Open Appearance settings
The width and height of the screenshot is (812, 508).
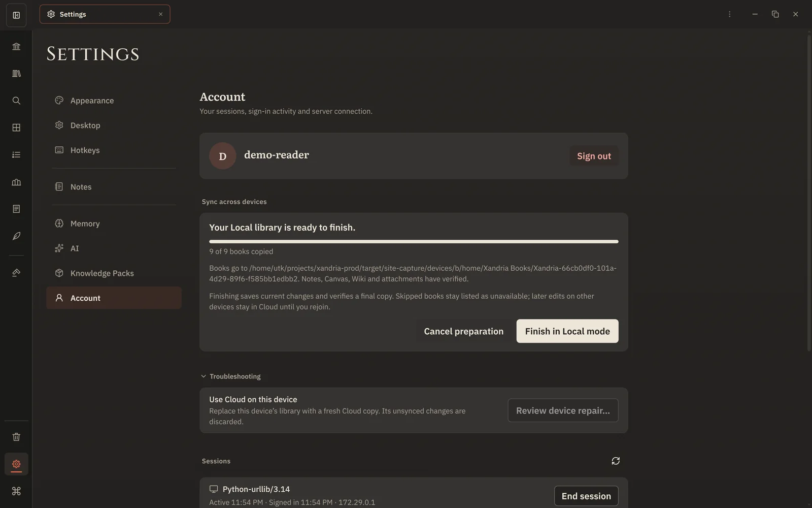tap(114, 101)
